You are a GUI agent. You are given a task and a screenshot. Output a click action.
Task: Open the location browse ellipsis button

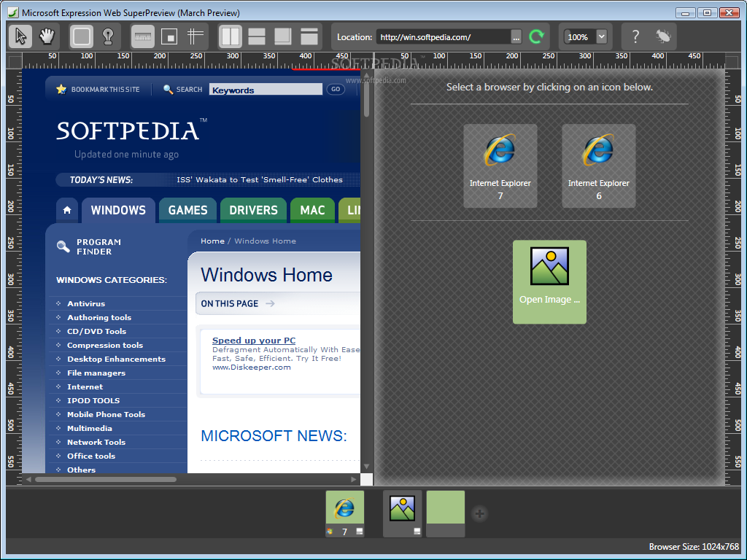[x=516, y=37]
